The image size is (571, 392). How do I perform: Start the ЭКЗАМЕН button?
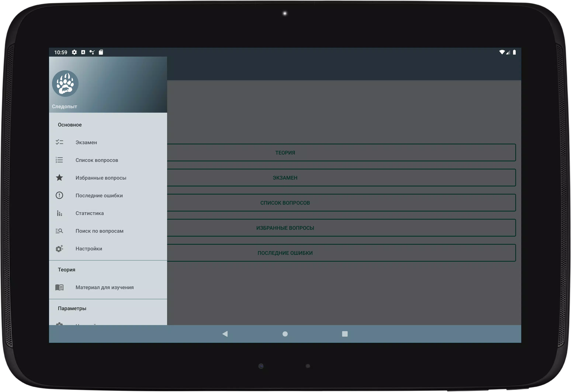[341, 178]
